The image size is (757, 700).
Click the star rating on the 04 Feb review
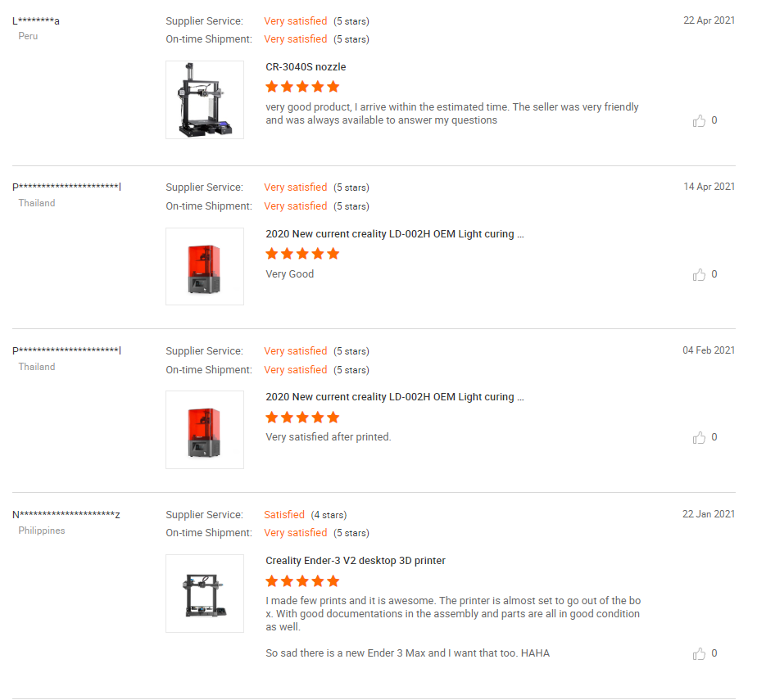coord(302,418)
